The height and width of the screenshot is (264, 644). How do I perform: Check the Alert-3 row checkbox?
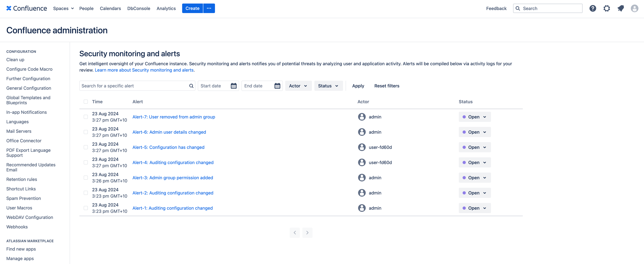86,178
